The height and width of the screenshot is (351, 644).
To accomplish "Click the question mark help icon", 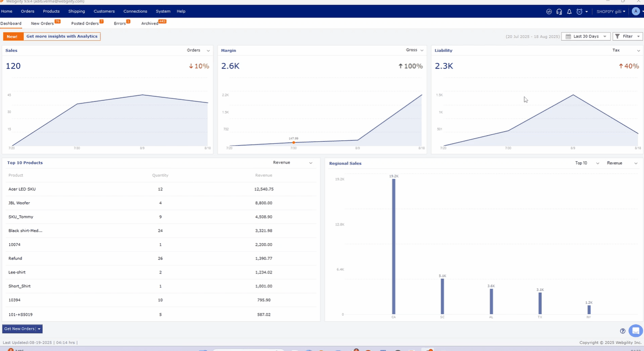I will 623,331.
